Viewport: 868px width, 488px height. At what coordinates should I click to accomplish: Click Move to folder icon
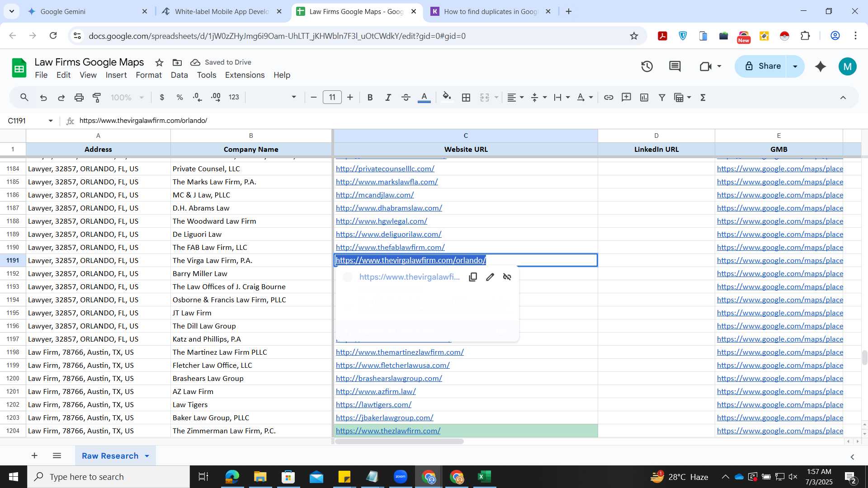[177, 62]
